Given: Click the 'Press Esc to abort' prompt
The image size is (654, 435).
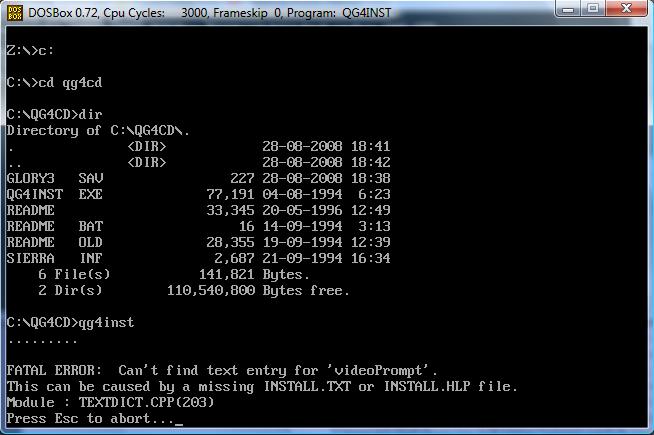Looking at the screenshot, I should tap(90, 418).
